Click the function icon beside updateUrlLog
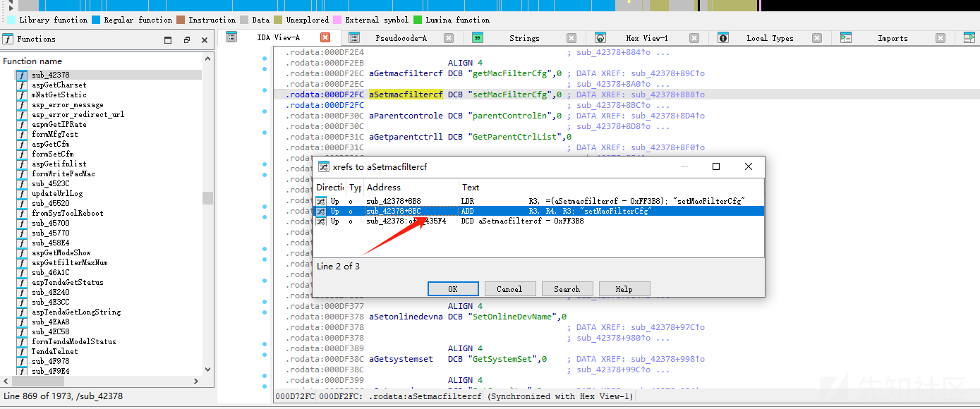Screen dimensions: 980x409 23,193
